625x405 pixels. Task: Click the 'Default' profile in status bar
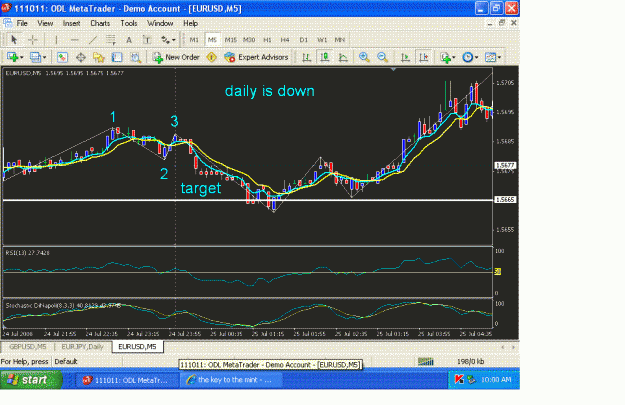click(66, 362)
